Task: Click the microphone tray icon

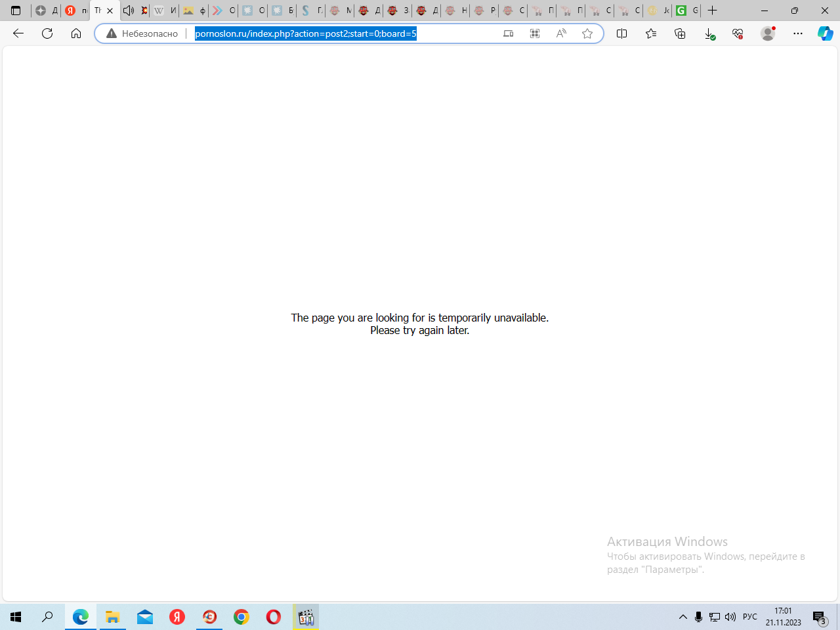Action: click(699, 617)
